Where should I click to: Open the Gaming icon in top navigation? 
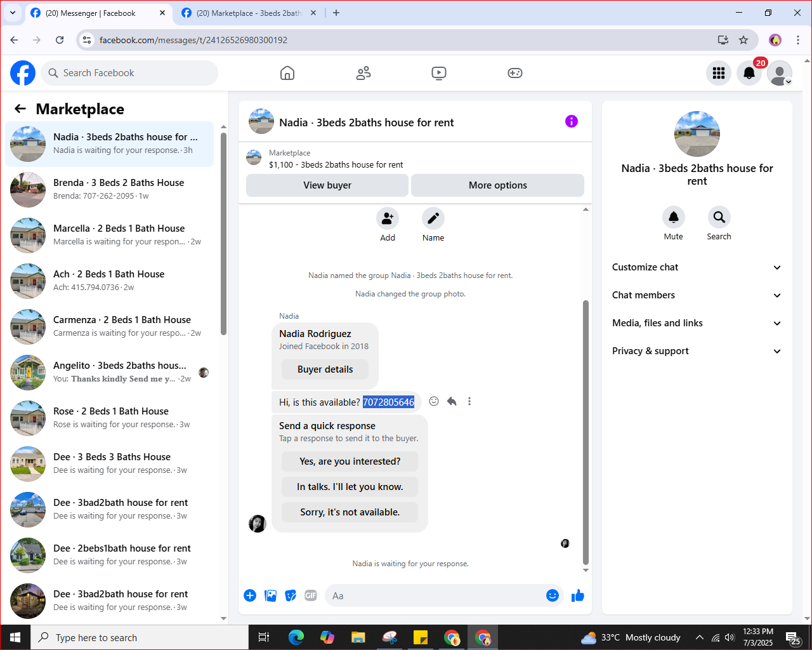515,73
